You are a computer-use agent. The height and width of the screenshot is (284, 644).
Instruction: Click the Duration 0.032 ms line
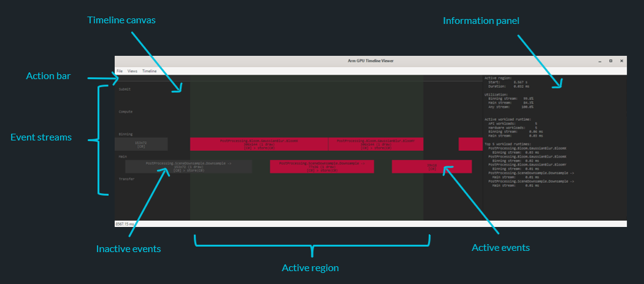coord(509,86)
